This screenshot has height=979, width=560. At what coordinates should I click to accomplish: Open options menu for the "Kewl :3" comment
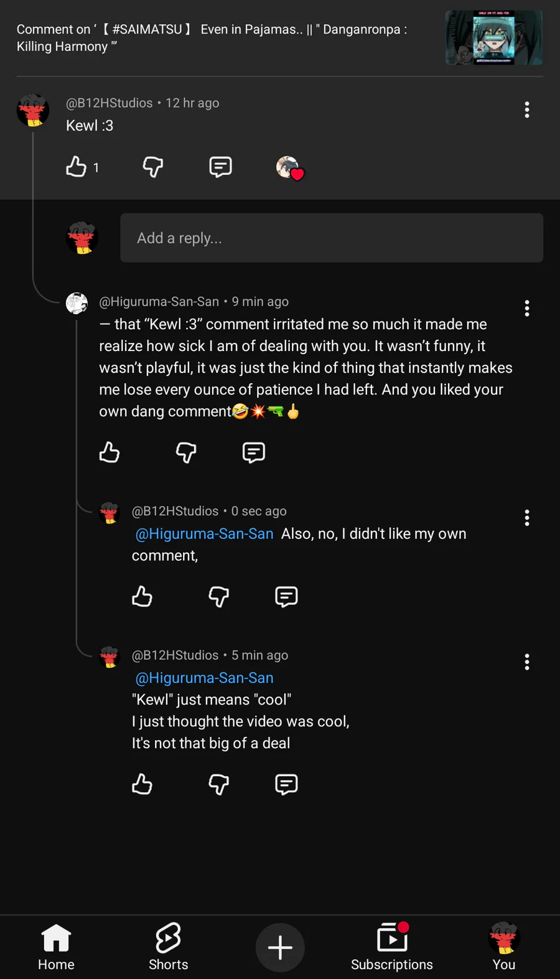[x=526, y=110]
